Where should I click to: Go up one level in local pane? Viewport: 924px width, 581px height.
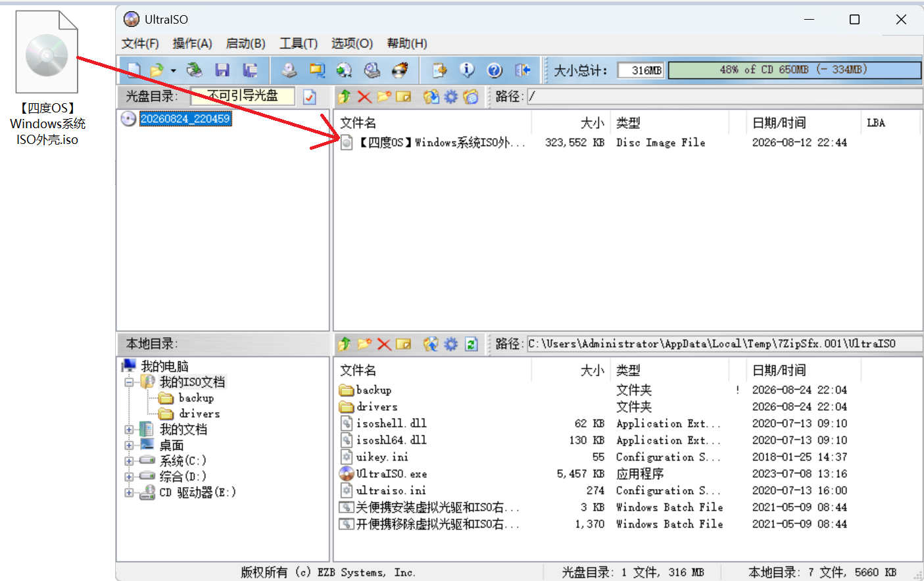pyautogui.click(x=345, y=344)
